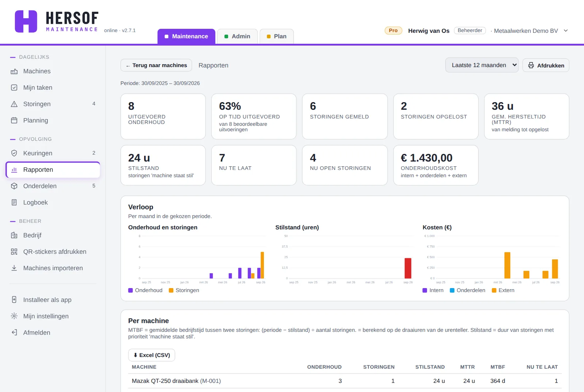This screenshot has height=392, width=584.
Task: Click the Mijn instellingen gear icon
Action: coord(14,317)
